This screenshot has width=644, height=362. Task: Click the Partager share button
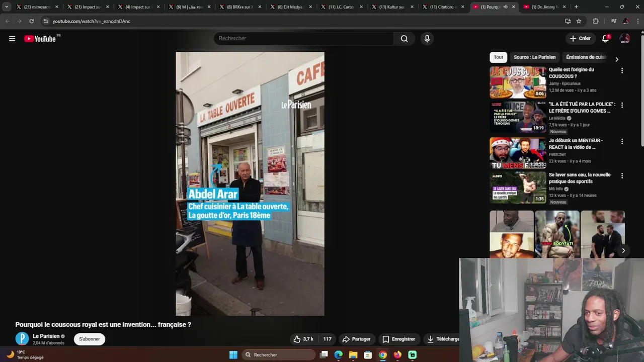[x=356, y=339]
